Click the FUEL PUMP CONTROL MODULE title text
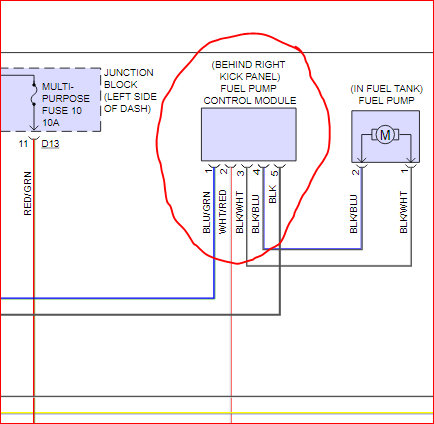 (250, 95)
